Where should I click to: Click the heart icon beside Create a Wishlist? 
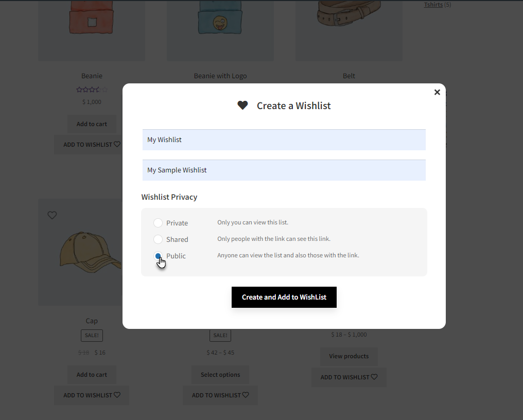tap(242, 106)
